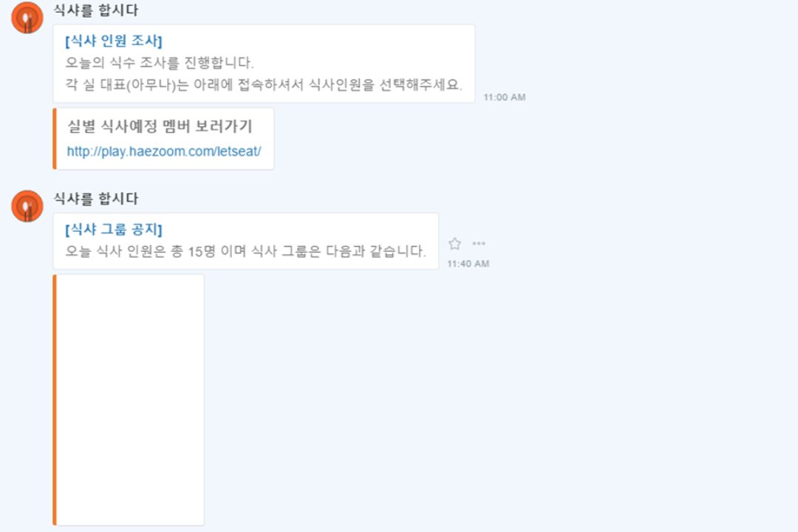Click the [식샤 인원 조사] heading
The image size is (798, 532).
click(x=114, y=41)
